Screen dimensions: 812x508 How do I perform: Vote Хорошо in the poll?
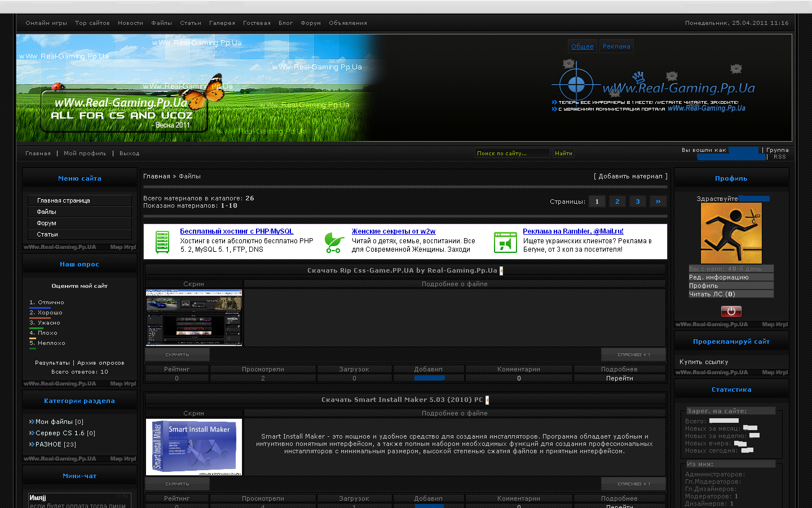[50, 313]
